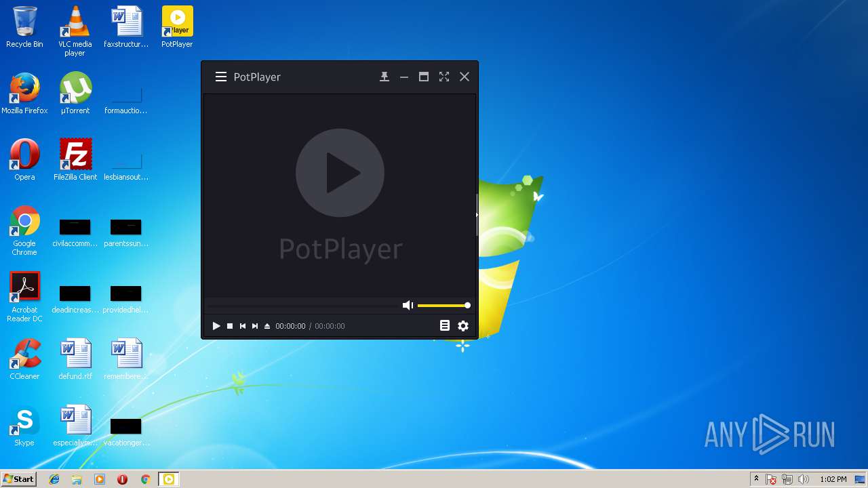This screenshot has width=868, height=488.
Task: Stop playback with the stop button
Action: [x=230, y=326]
